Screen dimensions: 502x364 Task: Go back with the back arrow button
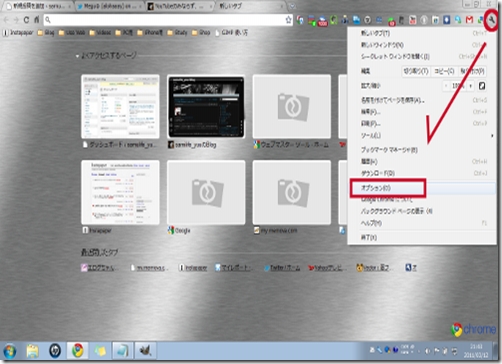pos(6,20)
